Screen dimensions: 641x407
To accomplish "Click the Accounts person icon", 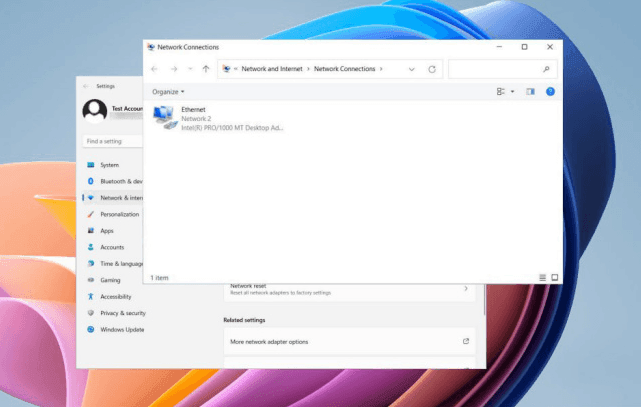I will [x=91, y=247].
